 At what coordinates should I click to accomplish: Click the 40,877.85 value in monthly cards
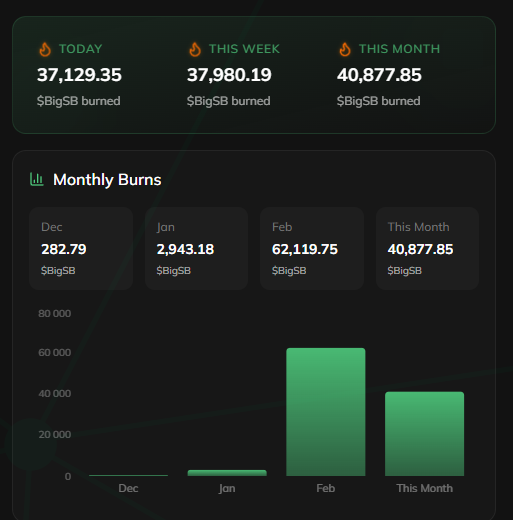(420, 249)
